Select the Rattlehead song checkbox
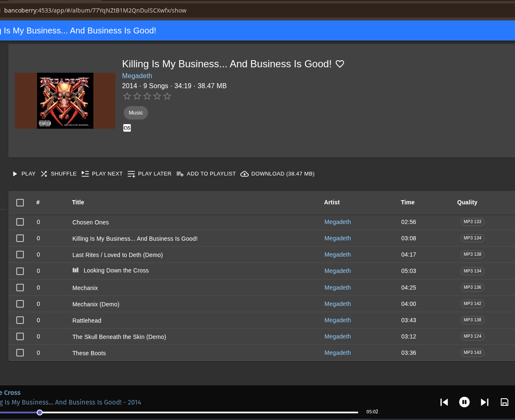 point(20,320)
